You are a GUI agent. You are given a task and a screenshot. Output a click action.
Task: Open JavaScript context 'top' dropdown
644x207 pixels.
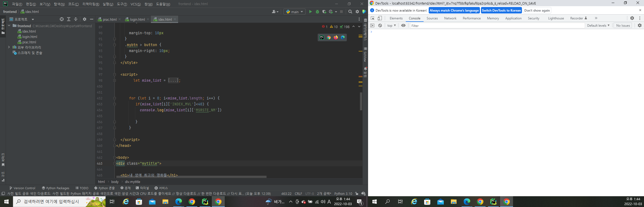coord(392,25)
